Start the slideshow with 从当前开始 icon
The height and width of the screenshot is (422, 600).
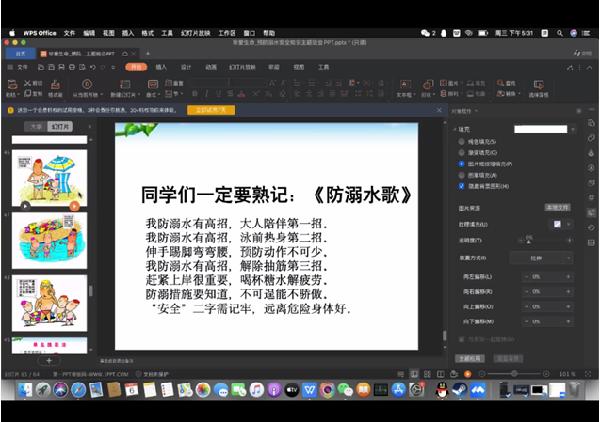tap(86, 86)
